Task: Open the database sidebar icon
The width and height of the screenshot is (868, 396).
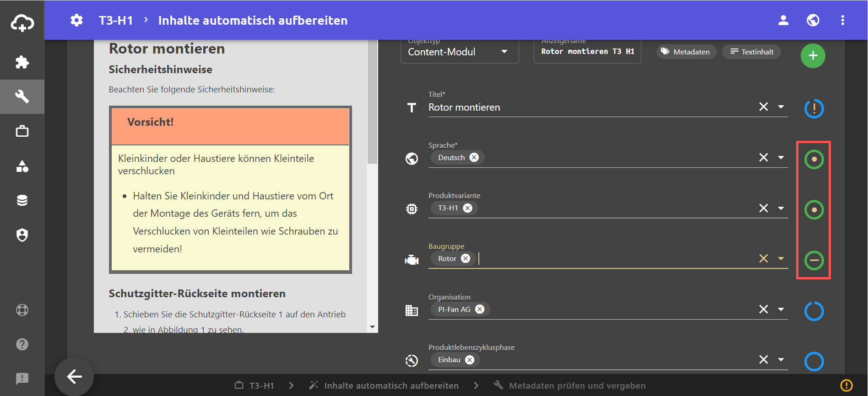Action: click(x=22, y=200)
